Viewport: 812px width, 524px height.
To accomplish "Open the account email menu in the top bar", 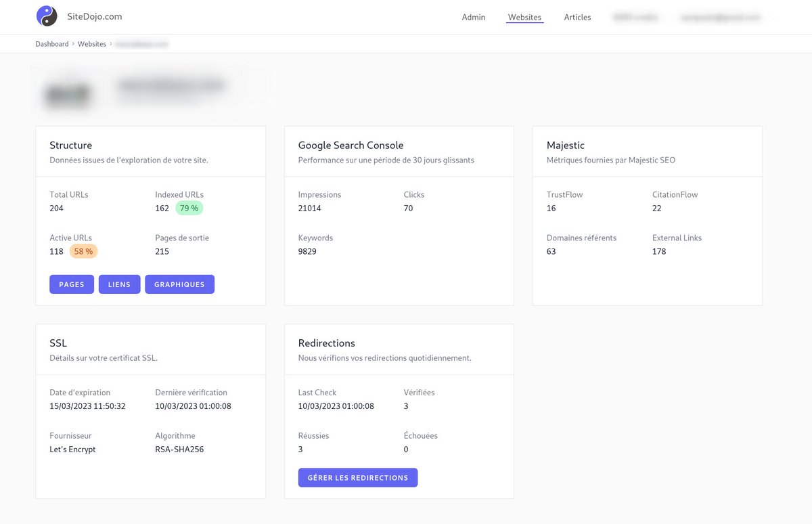I will (721, 18).
